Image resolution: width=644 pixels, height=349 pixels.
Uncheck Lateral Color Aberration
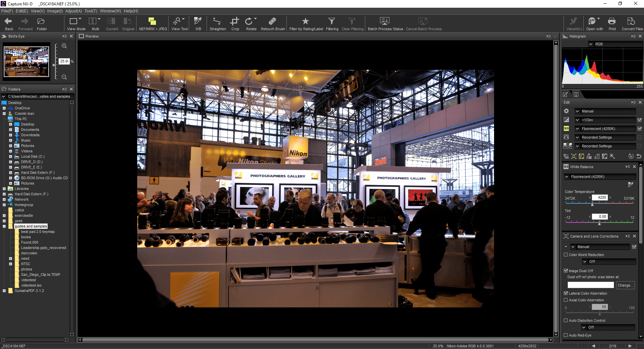(566, 293)
